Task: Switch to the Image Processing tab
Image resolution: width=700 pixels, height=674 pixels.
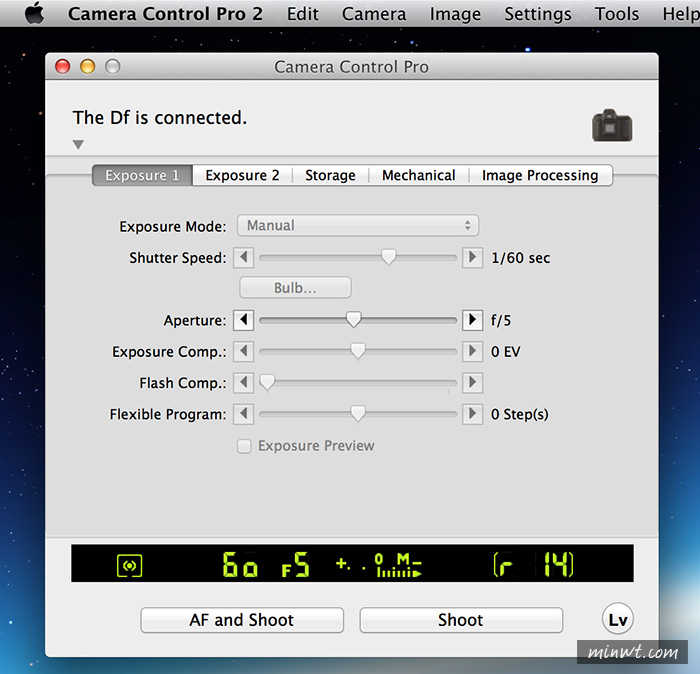Action: (x=540, y=175)
